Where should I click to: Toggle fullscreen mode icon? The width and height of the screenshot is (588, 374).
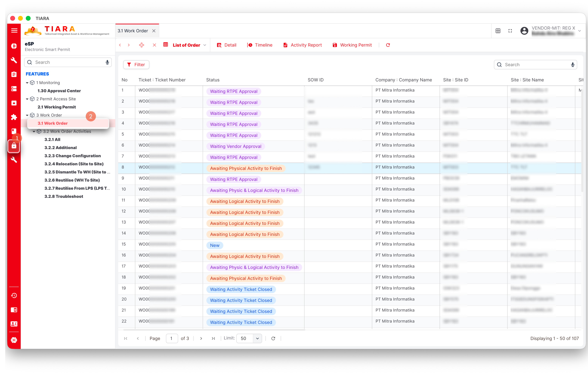(x=510, y=31)
